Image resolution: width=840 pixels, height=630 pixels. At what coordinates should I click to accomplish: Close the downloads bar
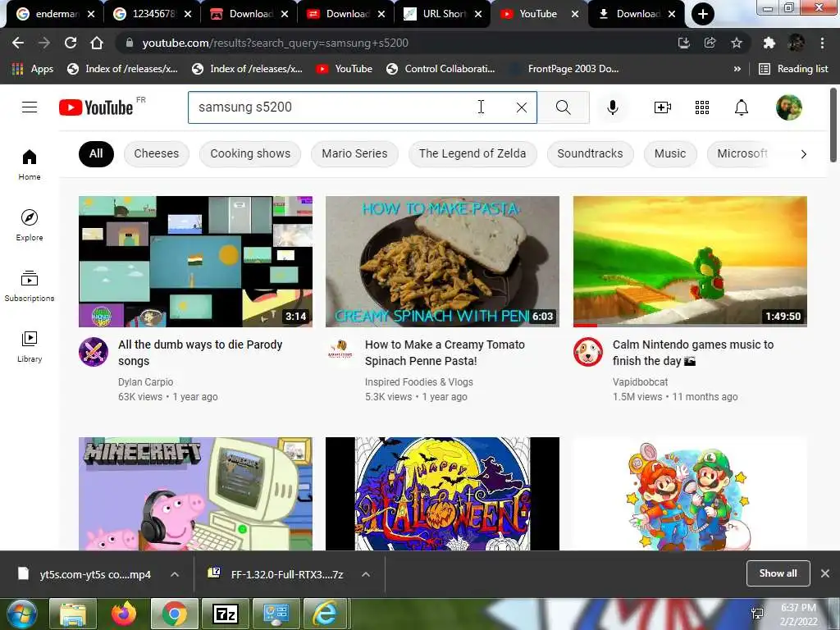(x=825, y=573)
